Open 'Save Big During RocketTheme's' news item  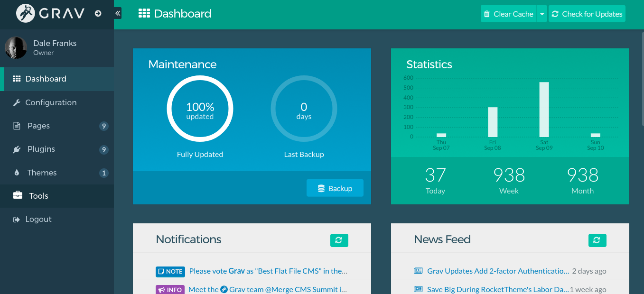pos(498,289)
